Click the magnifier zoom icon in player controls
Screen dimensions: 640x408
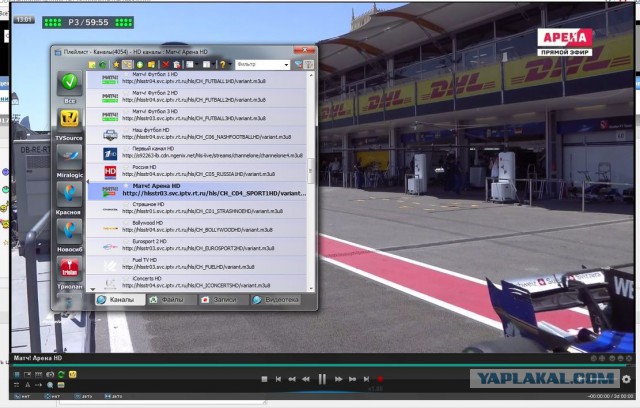coord(50,385)
